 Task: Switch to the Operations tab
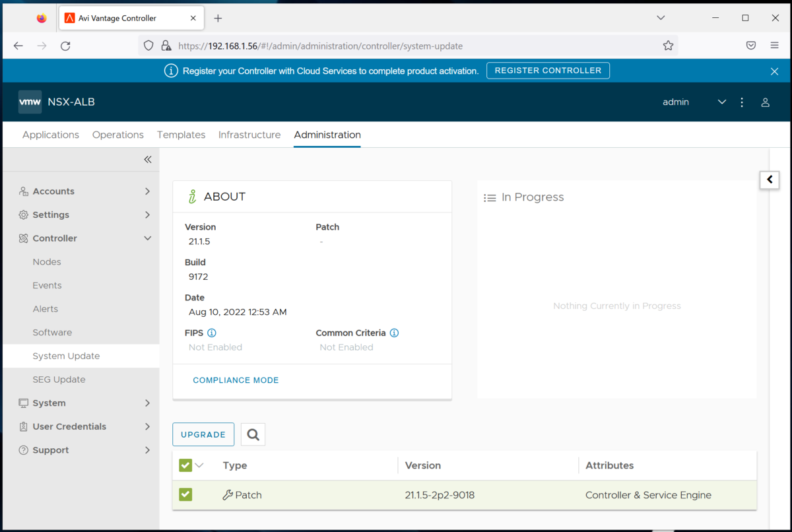(118, 135)
